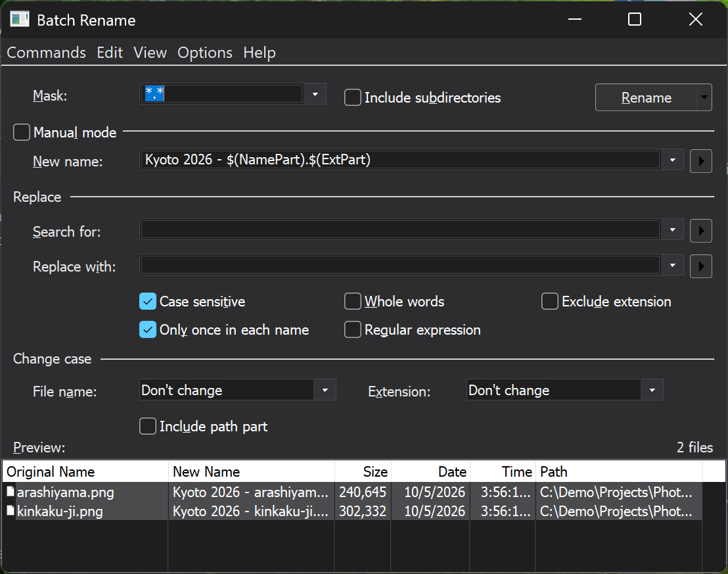This screenshot has width=728, height=574.
Task: Expand Replace with history dropdown
Action: tap(672, 266)
